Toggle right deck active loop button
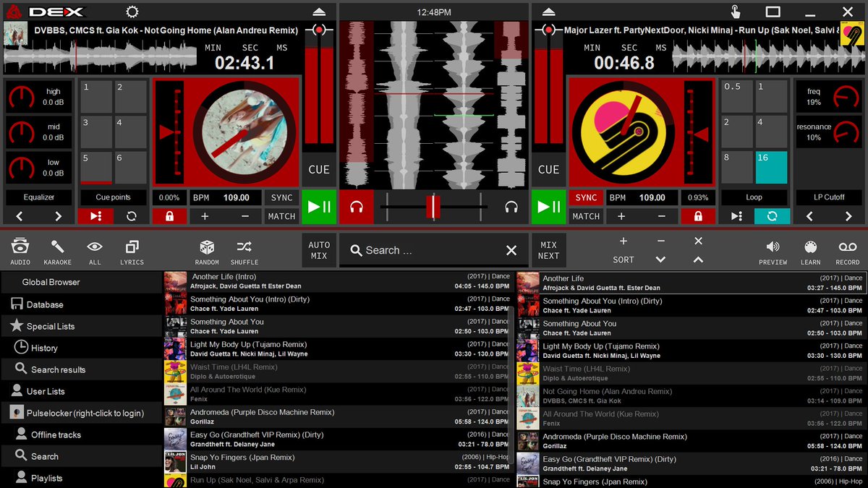The width and height of the screenshot is (868, 488). tap(772, 216)
